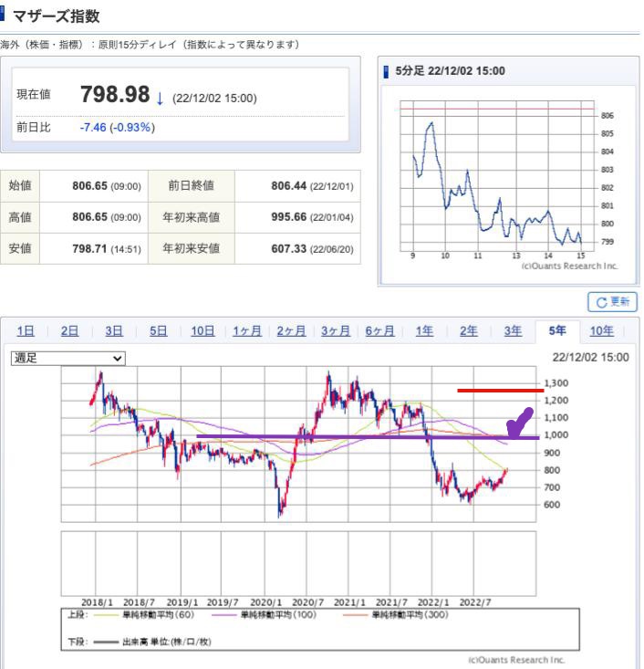Select the 10日 period tab
Image resolution: width=644 pixels, height=669 pixels.
tap(203, 331)
